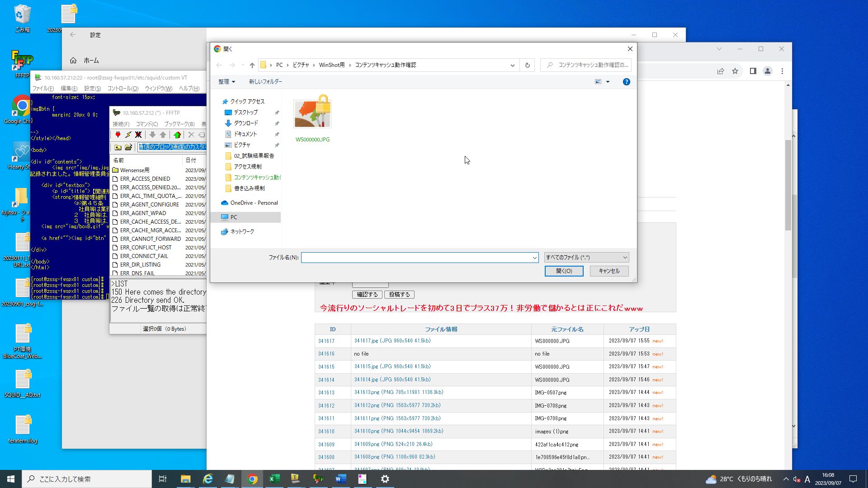Open FFFTP ブックマーク(B) menu
The height and width of the screenshot is (488, 868).
(179, 124)
